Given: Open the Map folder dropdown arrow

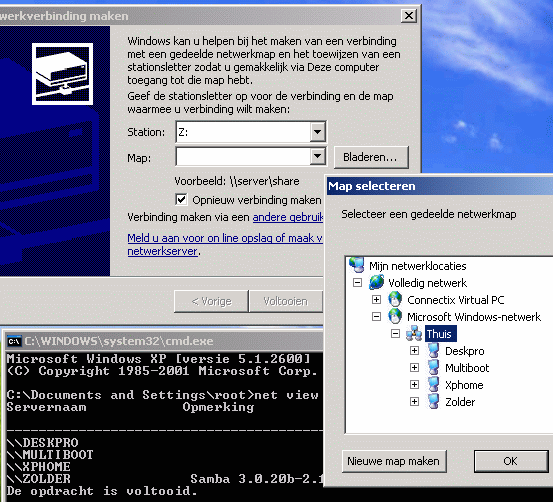Looking at the screenshot, I should point(317,156).
